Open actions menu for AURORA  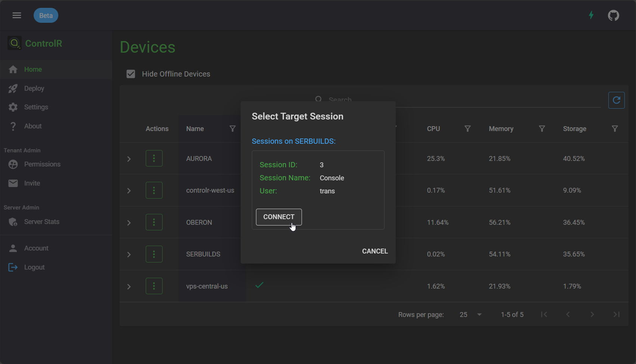(154, 158)
